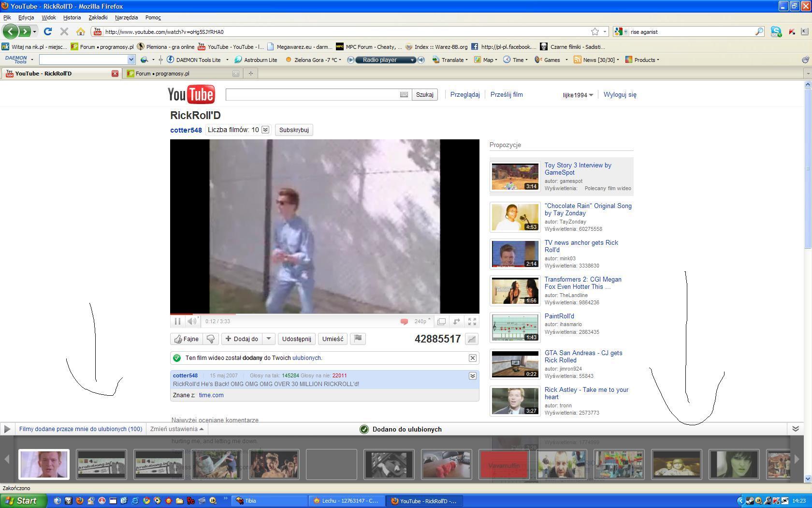
Task: Enter fullscreen with the player icon
Action: [472, 321]
